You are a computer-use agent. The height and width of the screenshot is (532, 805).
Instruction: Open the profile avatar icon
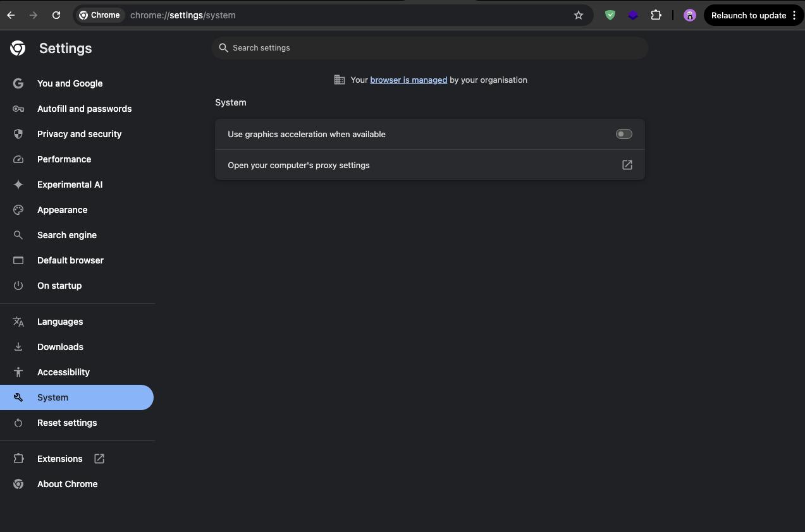tap(689, 15)
